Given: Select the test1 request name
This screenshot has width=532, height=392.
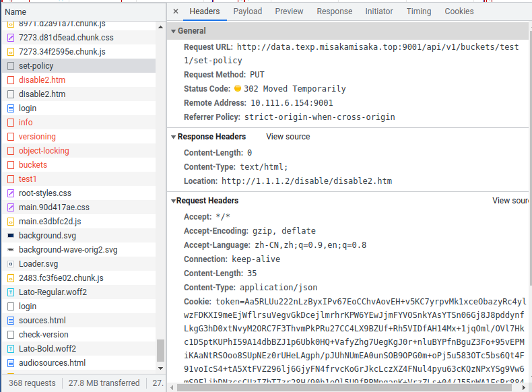Looking at the screenshot, I should coord(28,179).
